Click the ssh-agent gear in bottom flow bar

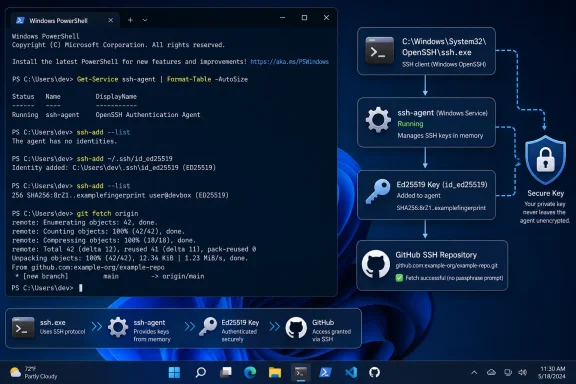(118, 327)
